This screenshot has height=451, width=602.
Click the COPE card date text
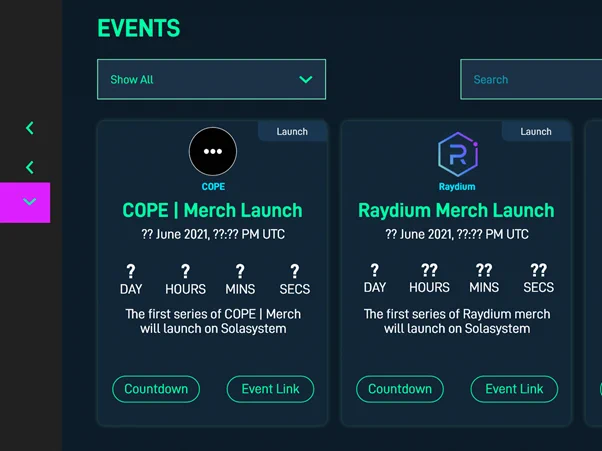click(x=213, y=235)
